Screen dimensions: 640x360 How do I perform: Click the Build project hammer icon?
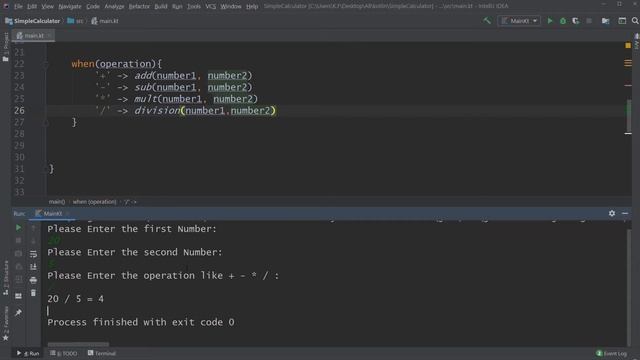pos(487,20)
